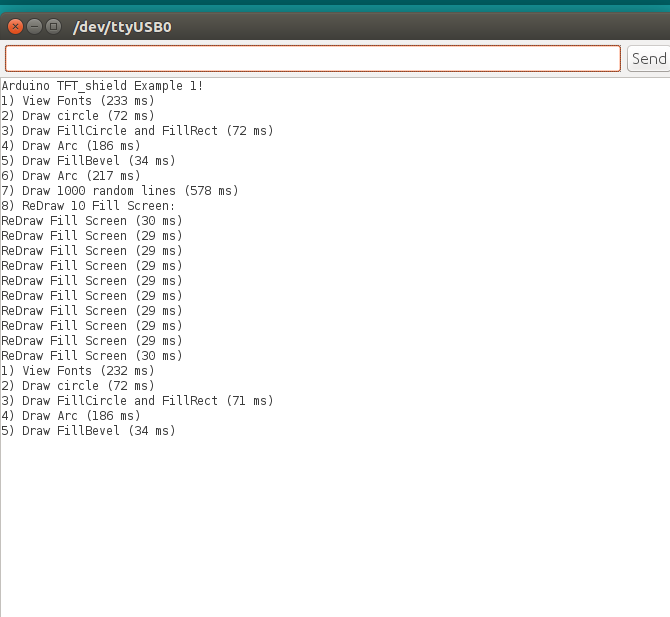Click 'Draw FillCircle and FillRect (72 ms)' line
The width and height of the screenshot is (670, 617).
[137, 131]
